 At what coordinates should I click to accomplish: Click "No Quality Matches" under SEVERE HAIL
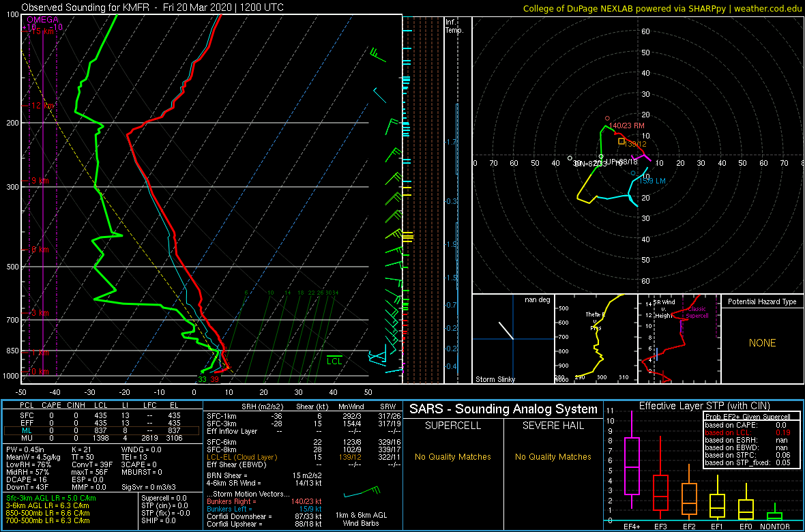(x=554, y=456)
